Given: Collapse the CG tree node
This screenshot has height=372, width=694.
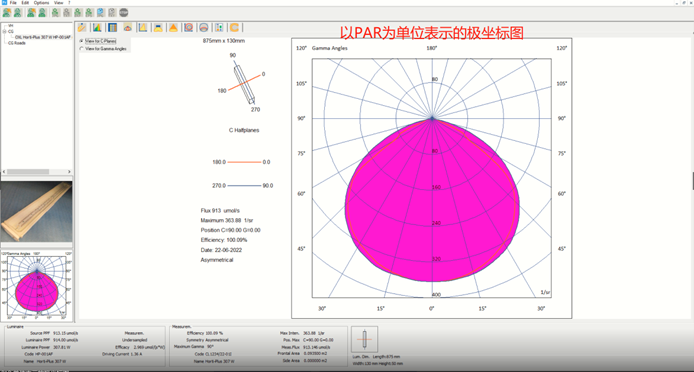Looking at the screenshot, I should tap(4, 31).
